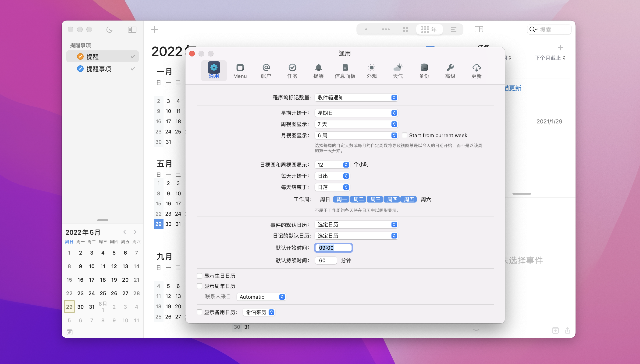Switch to the Menu preferences tab

(x=240, y=70)
